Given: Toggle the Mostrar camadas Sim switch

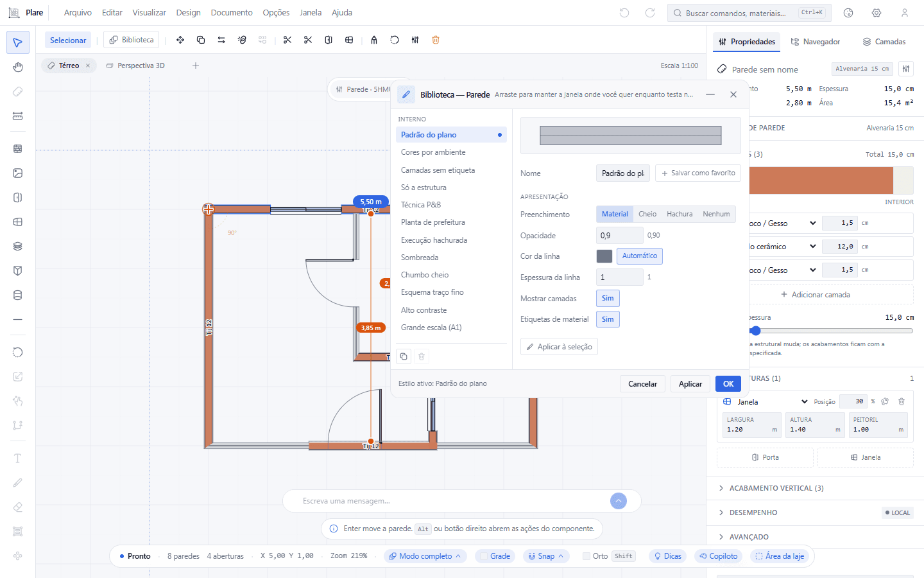Looking at the screenshot, I should coord(608,298).
